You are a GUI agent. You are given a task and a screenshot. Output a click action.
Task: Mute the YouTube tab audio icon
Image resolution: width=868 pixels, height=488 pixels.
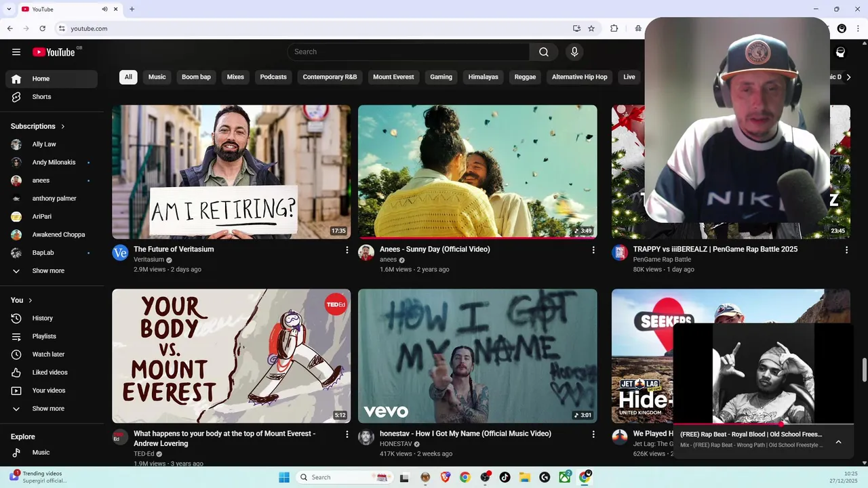[x=104, y=9]
